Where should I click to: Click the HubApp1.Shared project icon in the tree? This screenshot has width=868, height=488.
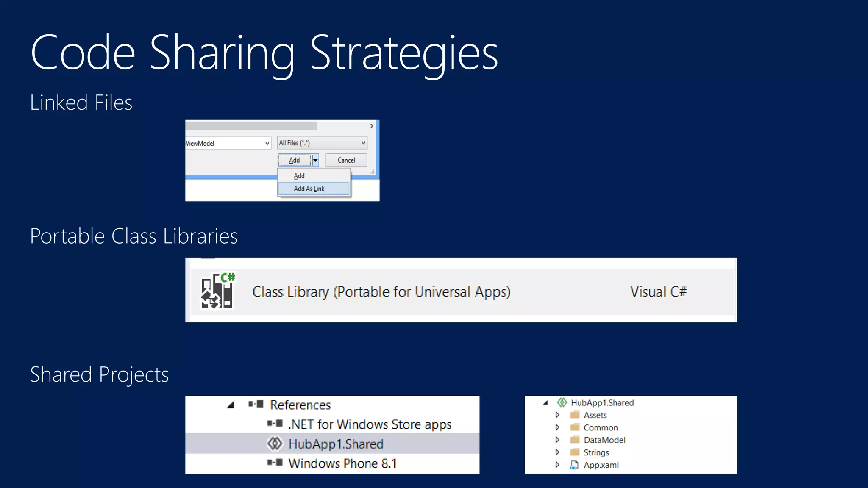tap(562, 402)
